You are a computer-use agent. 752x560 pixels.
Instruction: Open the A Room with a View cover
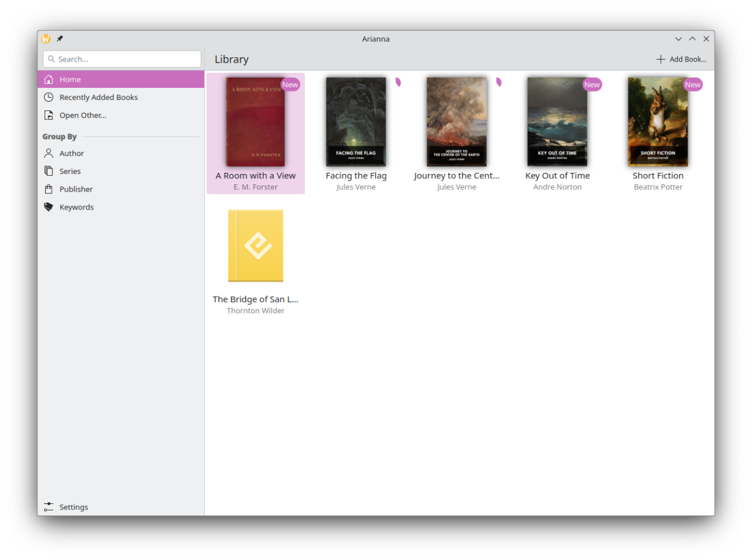click(x=255, y=122)
